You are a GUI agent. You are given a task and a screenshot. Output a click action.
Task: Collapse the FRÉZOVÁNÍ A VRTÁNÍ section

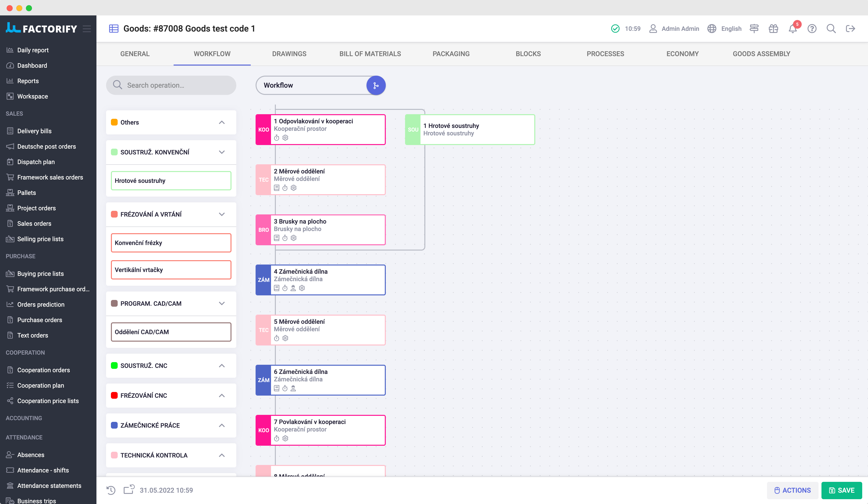coord(222,214)
